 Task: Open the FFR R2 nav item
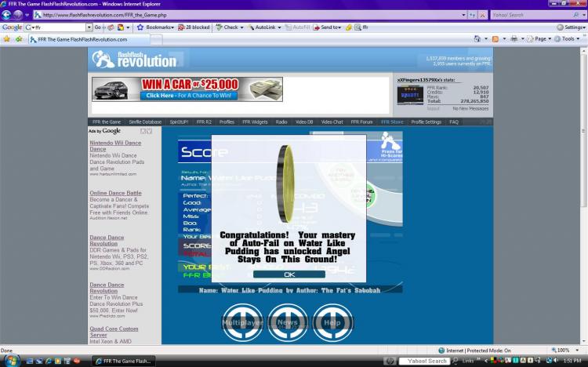pos(204,122)
